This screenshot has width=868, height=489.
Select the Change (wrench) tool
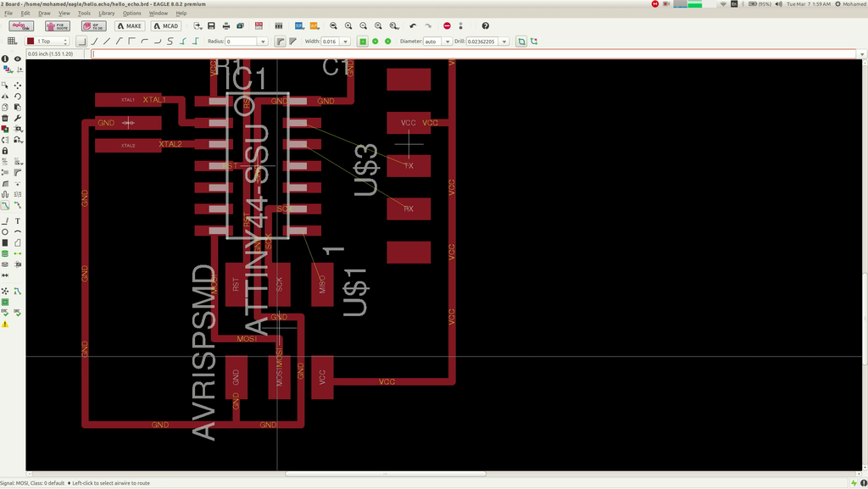(18, 118)
